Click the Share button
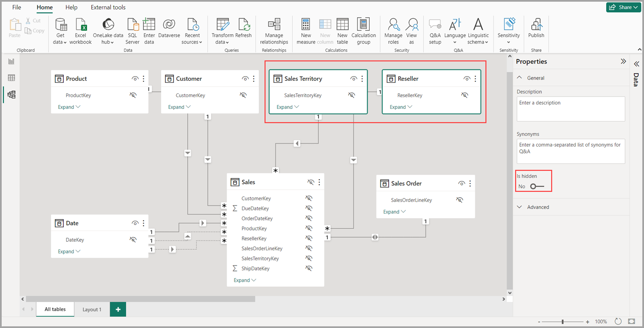644x328 pixels. [x=623, y=7]
